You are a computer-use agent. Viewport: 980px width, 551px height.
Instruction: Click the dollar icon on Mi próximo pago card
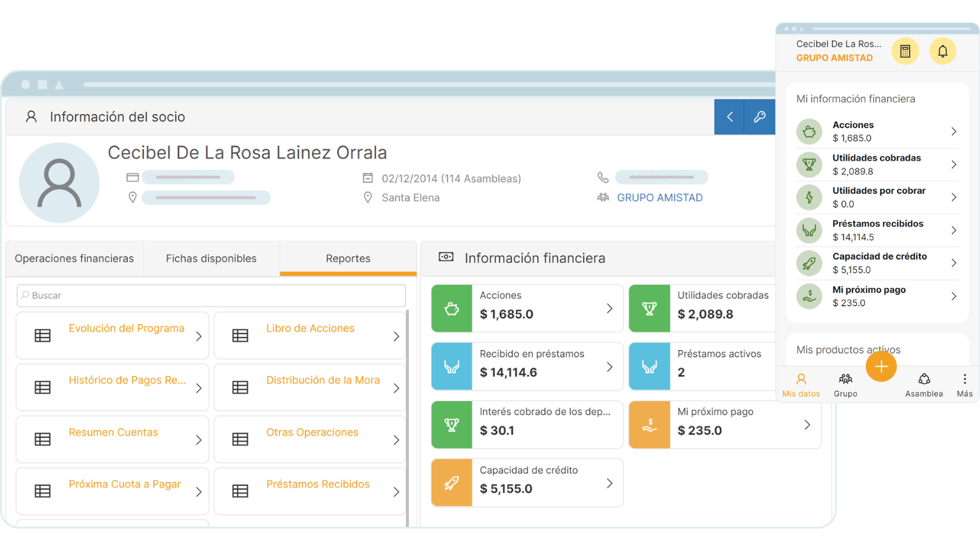click(x=649, y=424)
